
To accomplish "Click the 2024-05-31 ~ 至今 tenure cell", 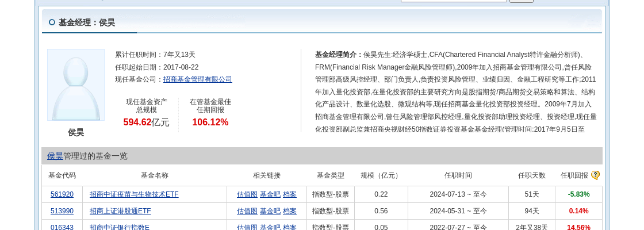I will [458, 211].
